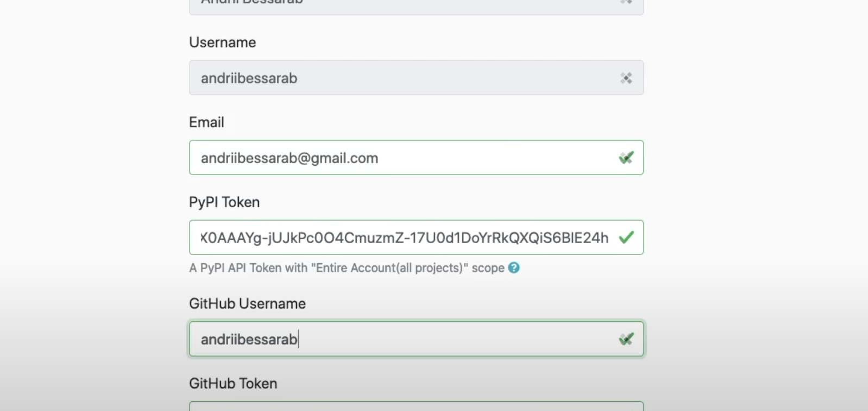The height and width of the screenshot is (411, 868).
Task: Click the checkmark icon in GitHub Username field
Action: pyautogui.click(x=626, y=339)
